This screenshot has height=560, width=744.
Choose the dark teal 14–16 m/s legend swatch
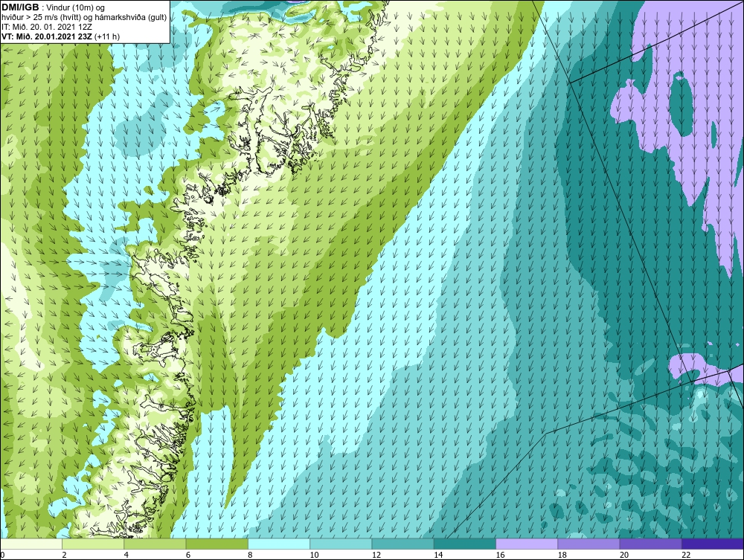(x=465, y=544)
